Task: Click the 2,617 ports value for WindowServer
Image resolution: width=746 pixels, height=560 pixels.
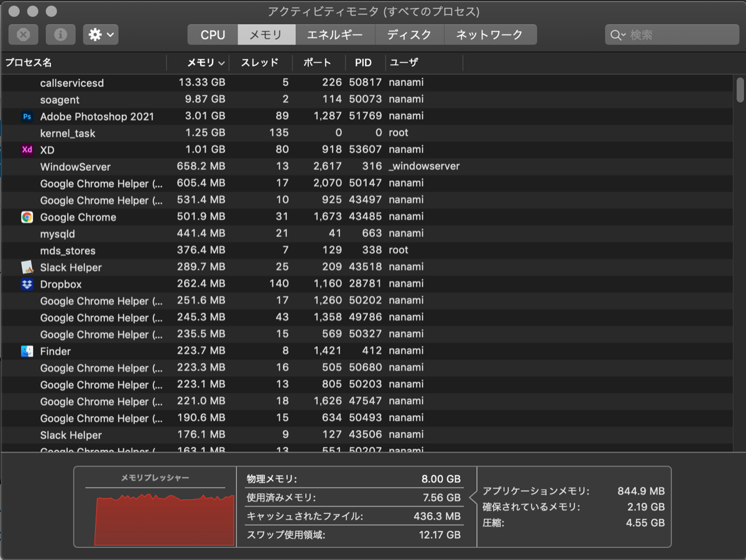Action: click(x=328, y=166)
